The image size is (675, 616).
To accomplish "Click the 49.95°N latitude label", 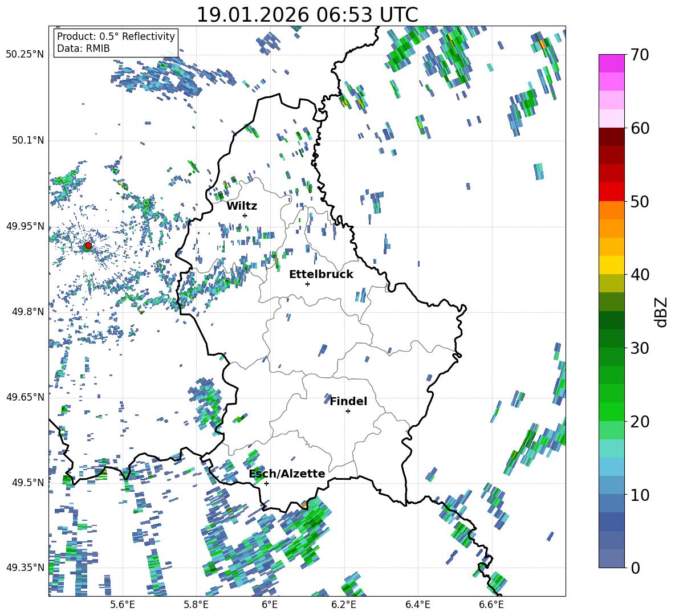I will (25, 226).
